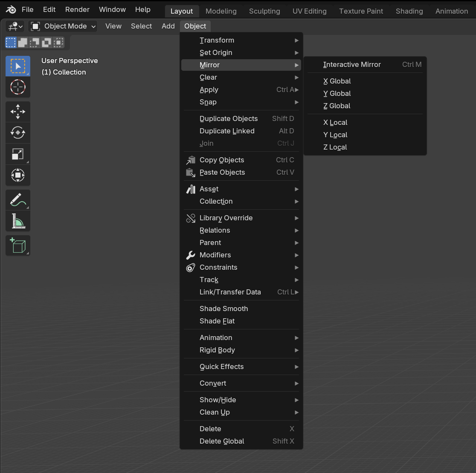Viewport: 476px width, 473px height.
Task: Select the Rotate tool icon
Action: tap(17, 133)
